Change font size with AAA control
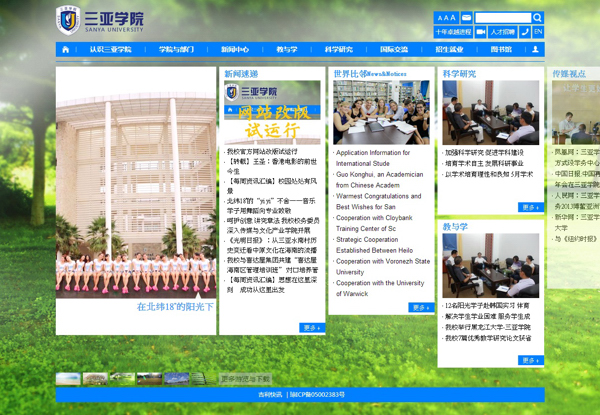 pos(446,18)
